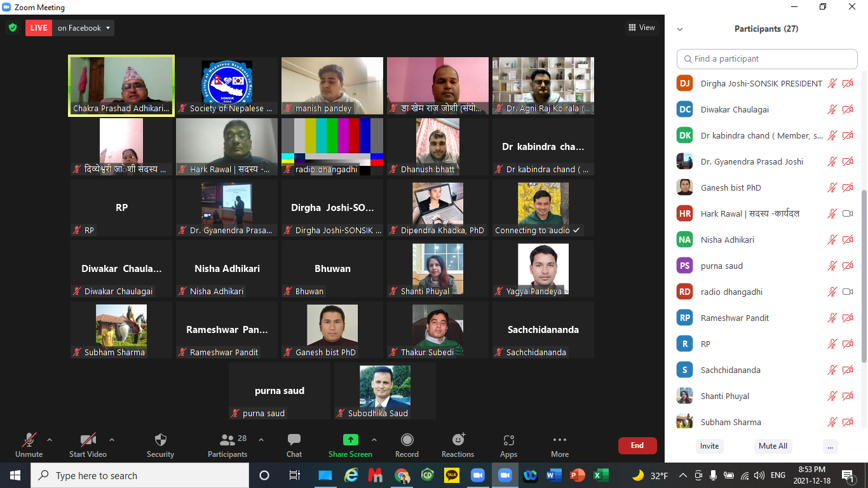Open the Apps icon
This screenshot has width=868, height=488.
click(508, 440)
